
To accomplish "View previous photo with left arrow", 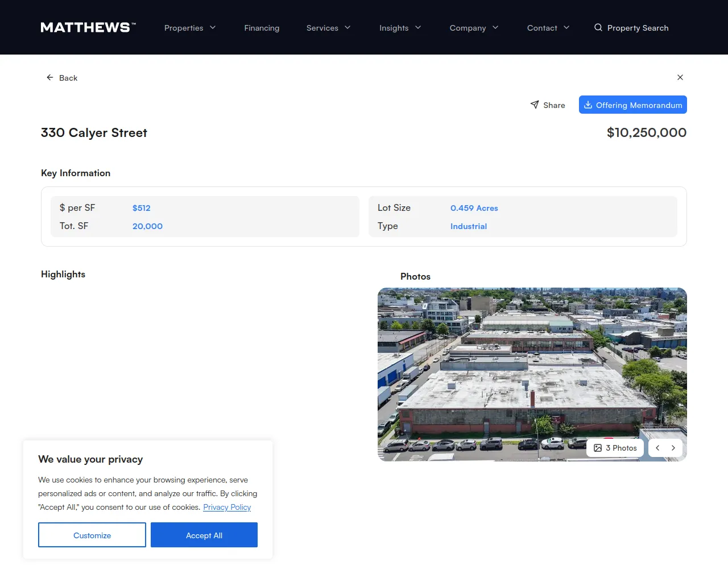I will 657,448.
